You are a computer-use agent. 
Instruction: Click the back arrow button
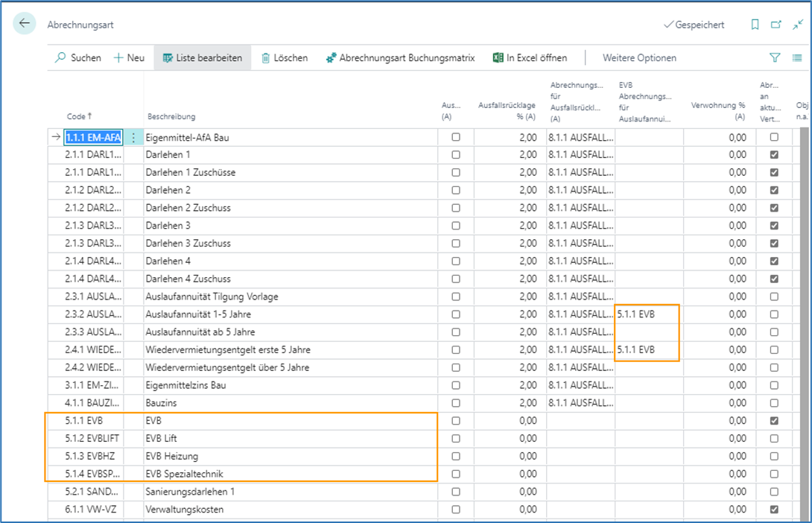(25, 24)
